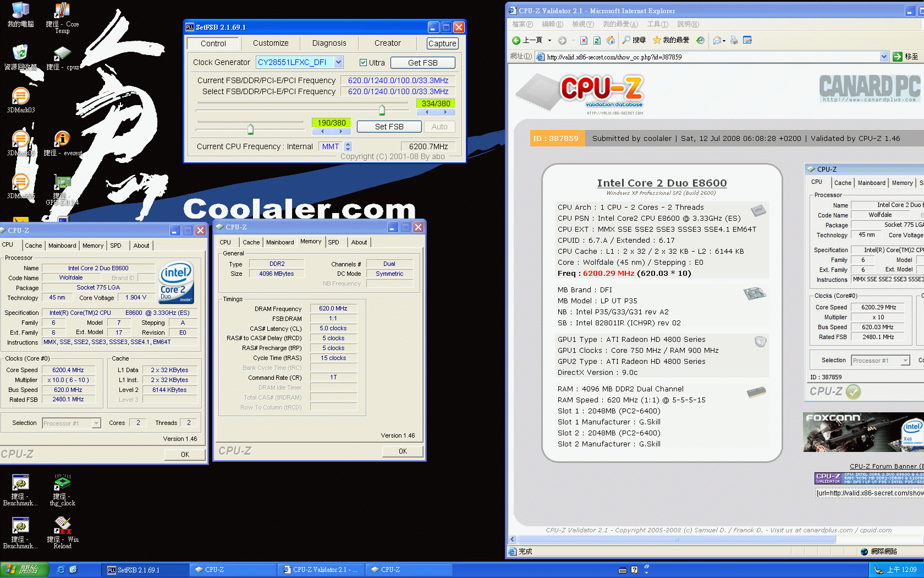Switch to the Customize tab in SetFSB
The image size is (924, 578).
point(271,43)
